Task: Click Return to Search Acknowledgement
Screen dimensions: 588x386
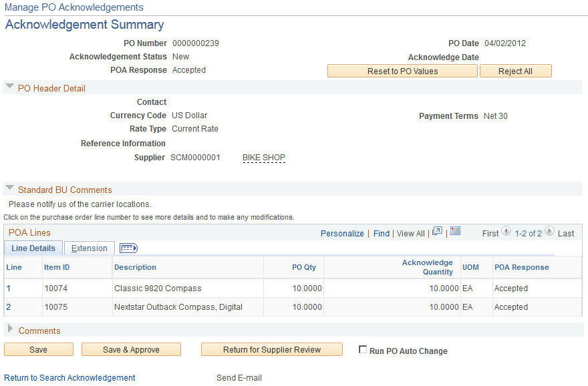Action: 69,377
